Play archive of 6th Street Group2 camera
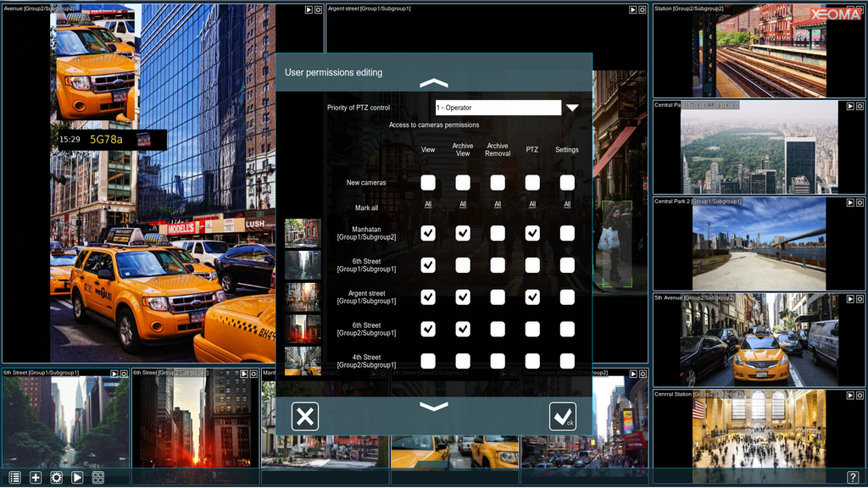The height and width of the screenshot is (488, 868). 244,374
